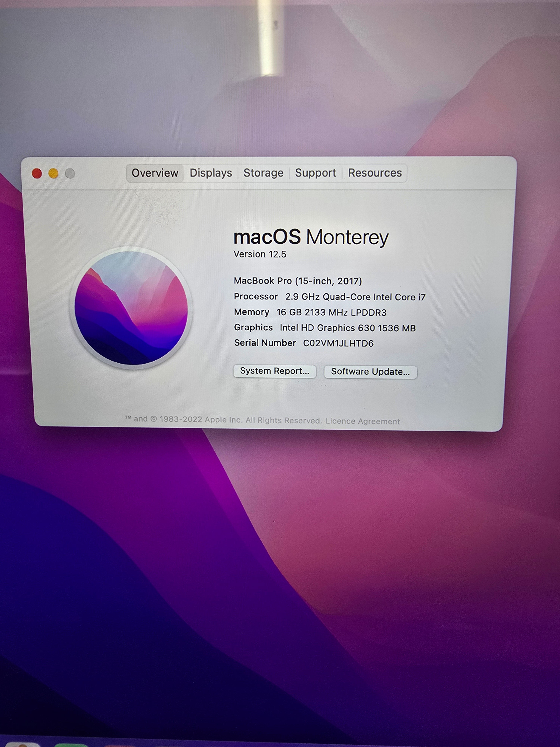Switch to the Overview tab
560x747 pixels.
[x=155, y=173]
